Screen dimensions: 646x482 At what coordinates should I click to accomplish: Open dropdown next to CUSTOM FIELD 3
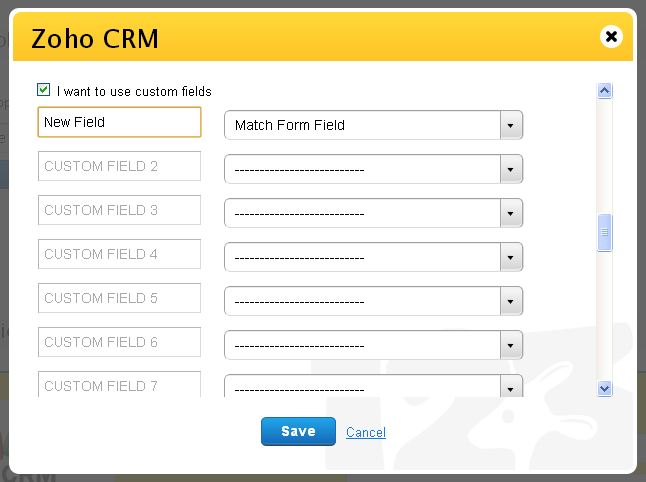[374, 213]
